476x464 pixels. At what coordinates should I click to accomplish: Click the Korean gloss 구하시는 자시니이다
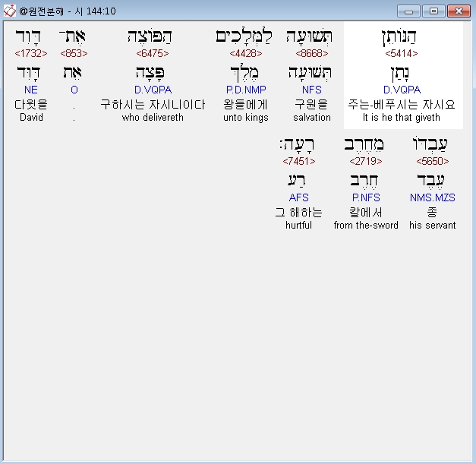tap(153, 105)
